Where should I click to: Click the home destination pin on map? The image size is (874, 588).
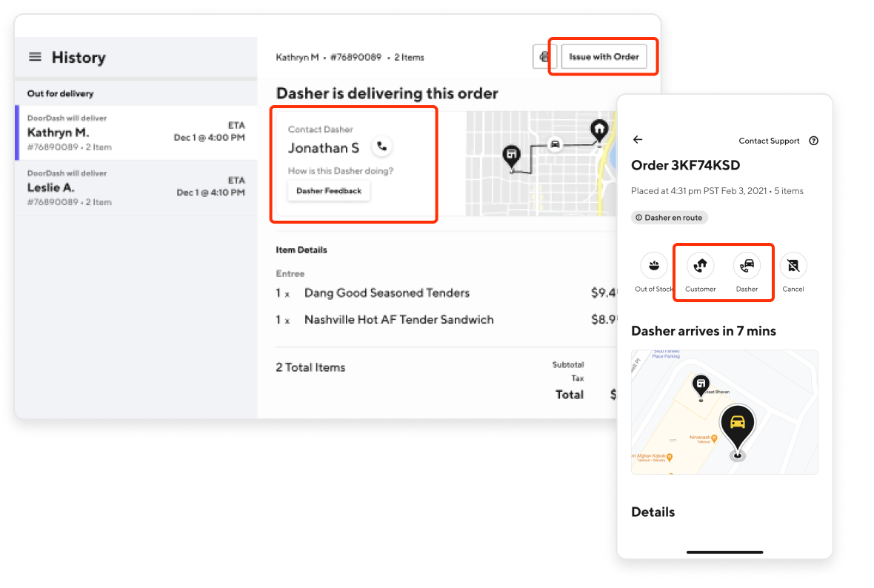[x=599, y=130]
